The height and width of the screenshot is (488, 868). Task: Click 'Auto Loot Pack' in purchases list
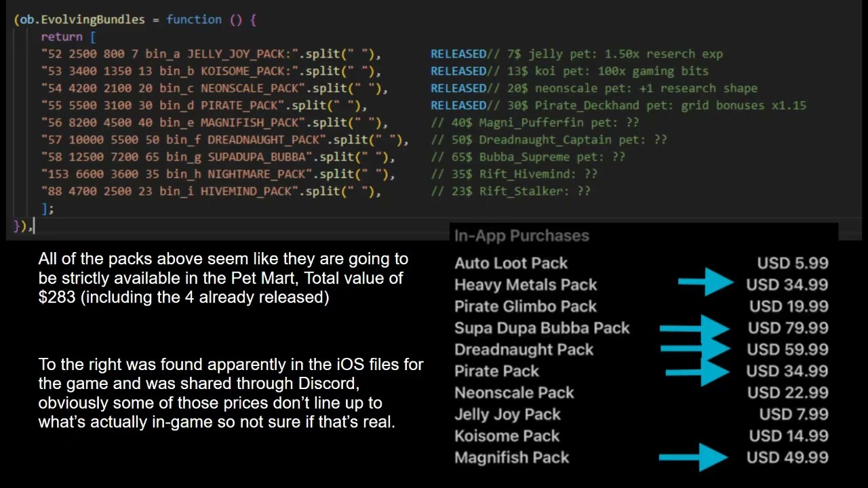511,263
